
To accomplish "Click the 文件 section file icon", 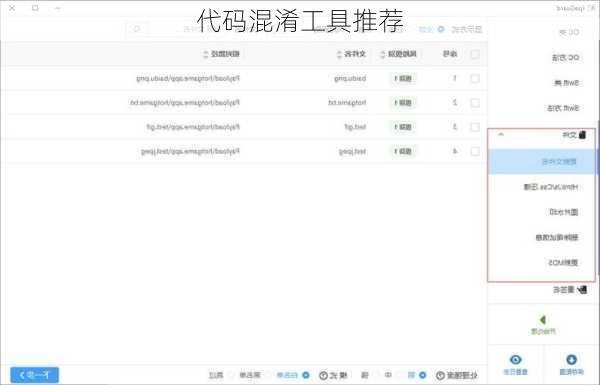I will click(582, 135).
